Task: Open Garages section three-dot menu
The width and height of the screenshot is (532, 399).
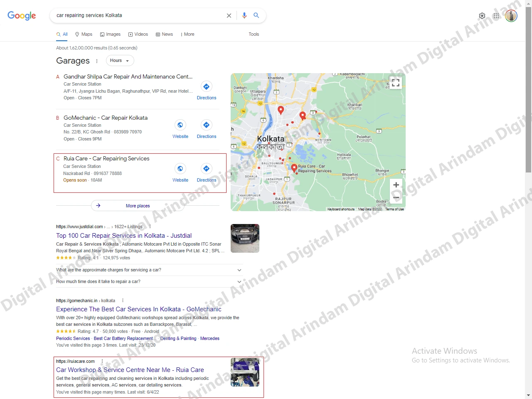Action: point(97,61)
